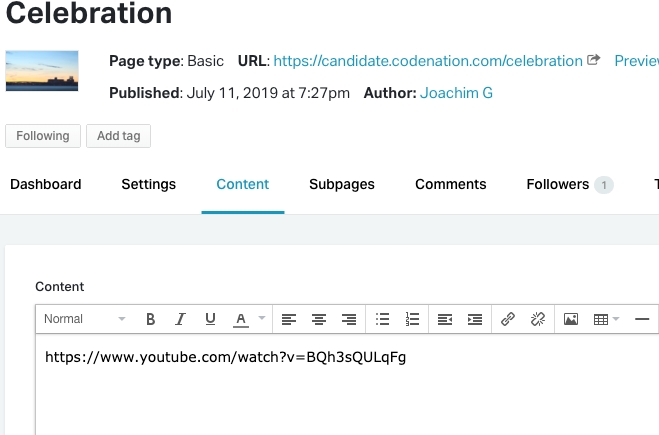
Task: Center align the text
Action: [319, 319]
